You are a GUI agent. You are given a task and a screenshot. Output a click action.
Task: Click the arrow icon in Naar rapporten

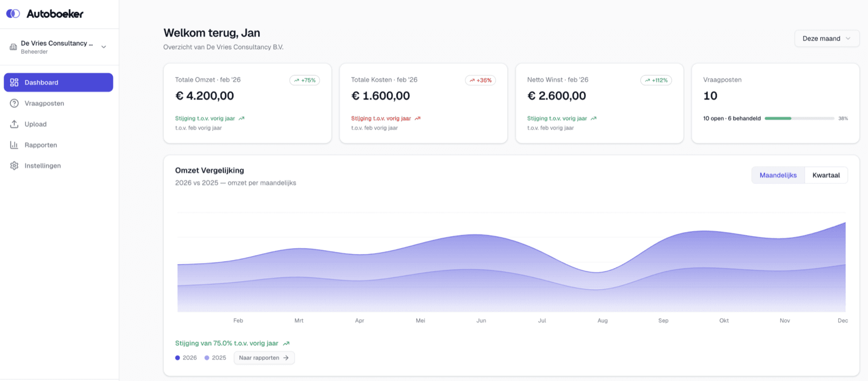coord(286,358)
